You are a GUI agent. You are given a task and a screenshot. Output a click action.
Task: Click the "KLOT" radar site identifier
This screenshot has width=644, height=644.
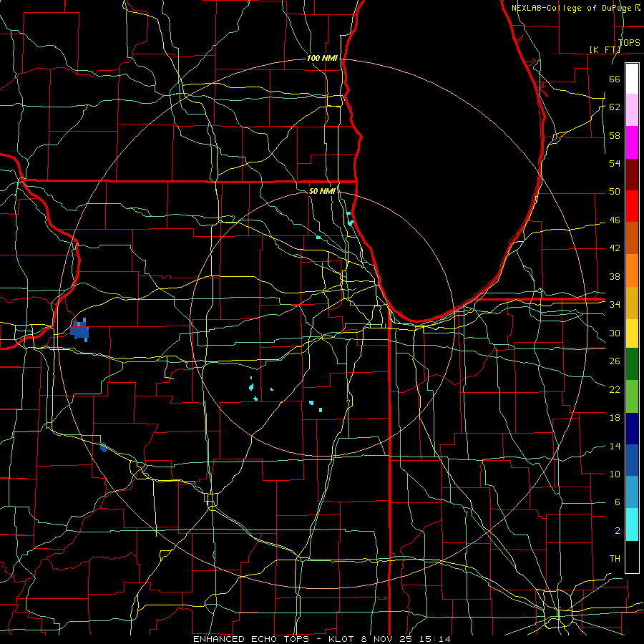pos(339,639)
